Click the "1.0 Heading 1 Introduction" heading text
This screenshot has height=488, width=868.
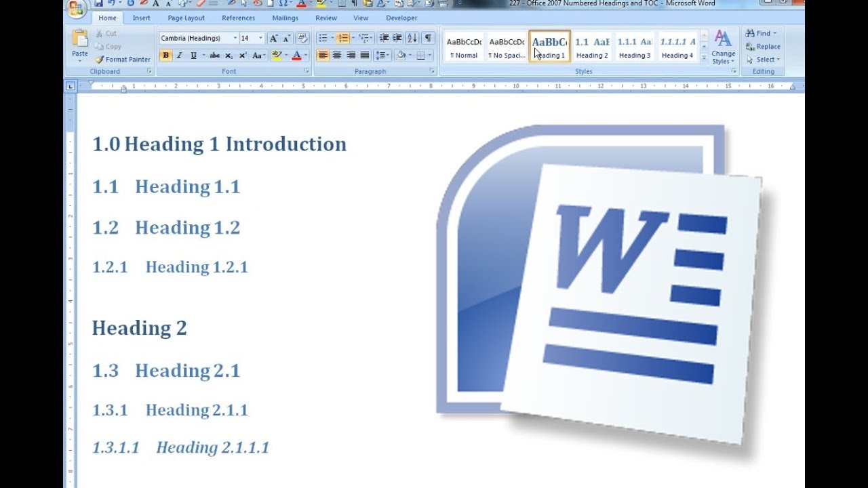[219, 144]
